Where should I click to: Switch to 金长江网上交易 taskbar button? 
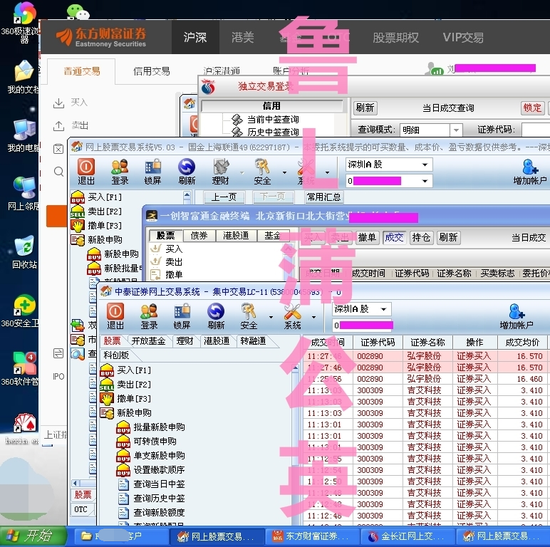point(407,536)
